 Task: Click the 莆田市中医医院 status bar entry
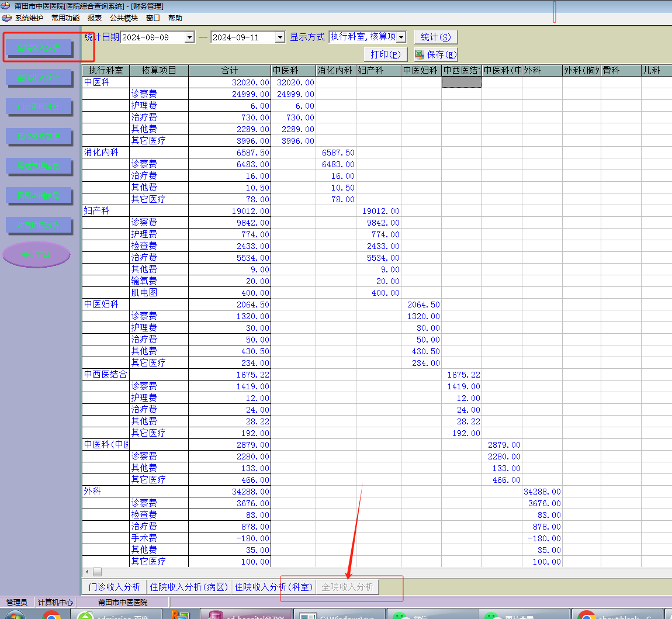tap(123, 602)
